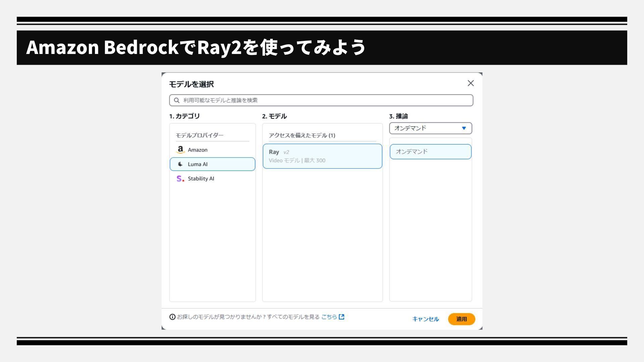Viewport: 644px width, 362px height.
Task: Select the オンデマンド option in list
Action: click(x=430, y=152)
